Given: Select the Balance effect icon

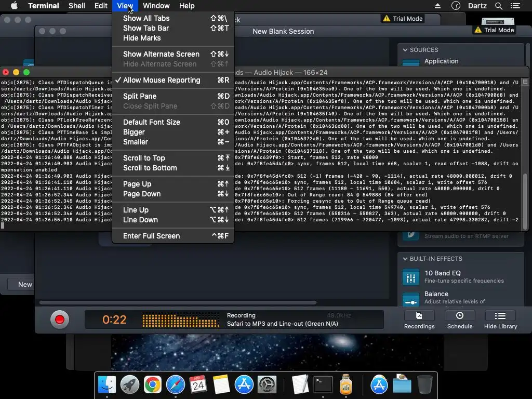Looking at the screenshot, I should tap(411, 299).
